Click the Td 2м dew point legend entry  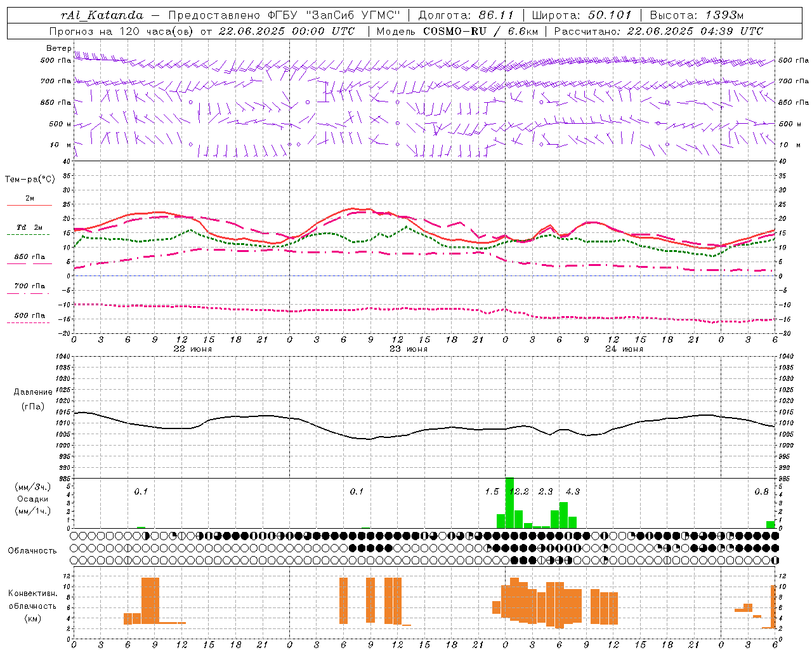tap(30, 227)
